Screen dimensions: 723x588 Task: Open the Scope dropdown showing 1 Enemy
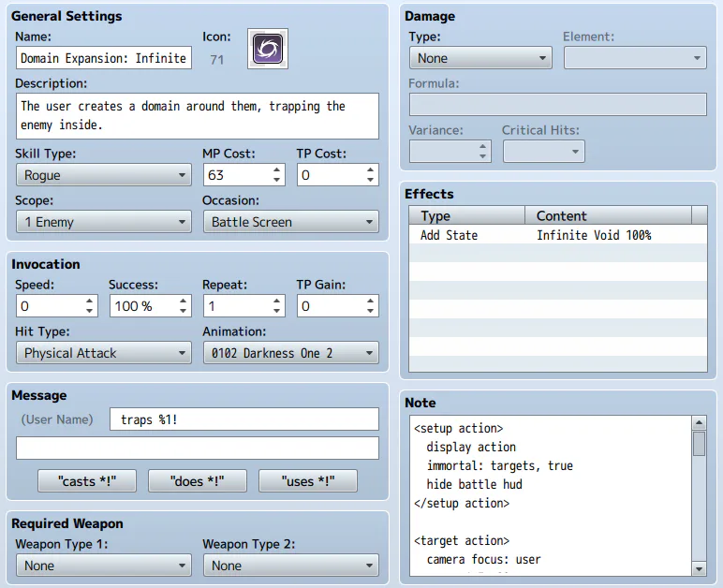(104, 222)
